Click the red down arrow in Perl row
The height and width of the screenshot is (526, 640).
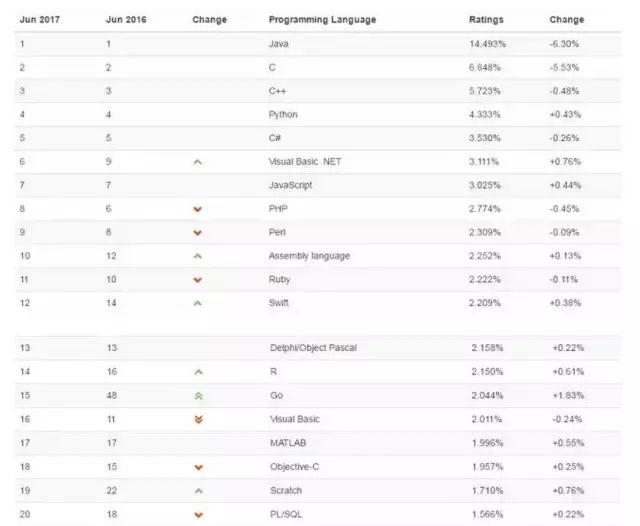198,233
